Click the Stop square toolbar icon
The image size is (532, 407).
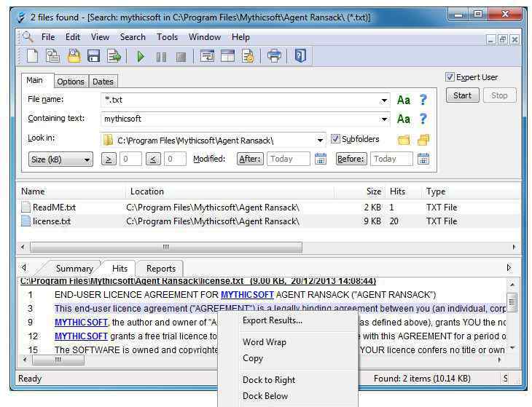tap(181, 57)
